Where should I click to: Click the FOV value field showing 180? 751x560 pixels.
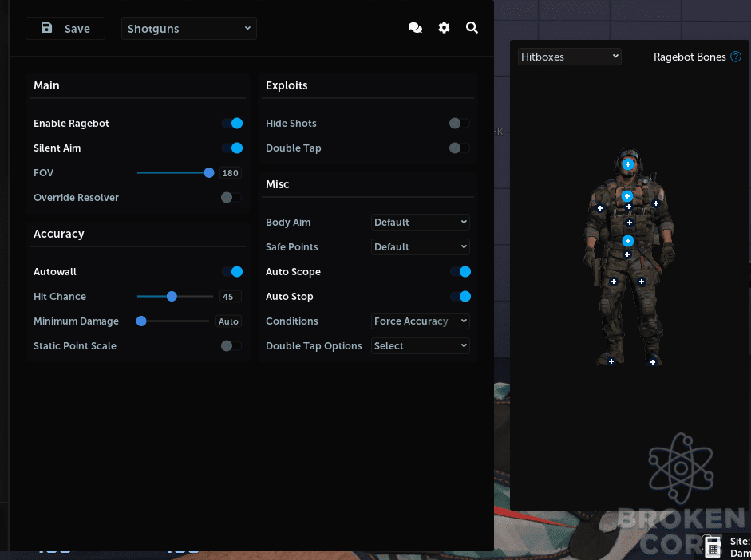pyautogui.click(x=231, y=173)
